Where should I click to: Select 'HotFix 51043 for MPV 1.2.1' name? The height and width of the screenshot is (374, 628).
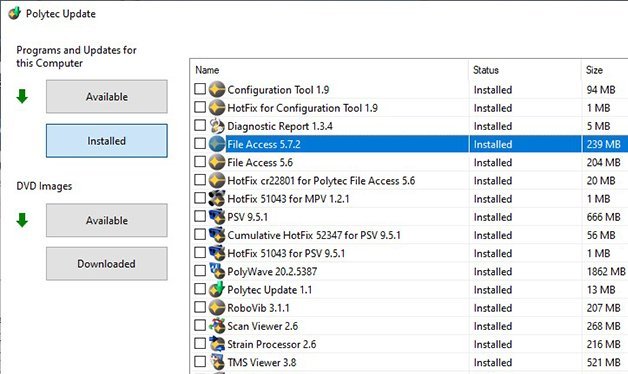288,199
